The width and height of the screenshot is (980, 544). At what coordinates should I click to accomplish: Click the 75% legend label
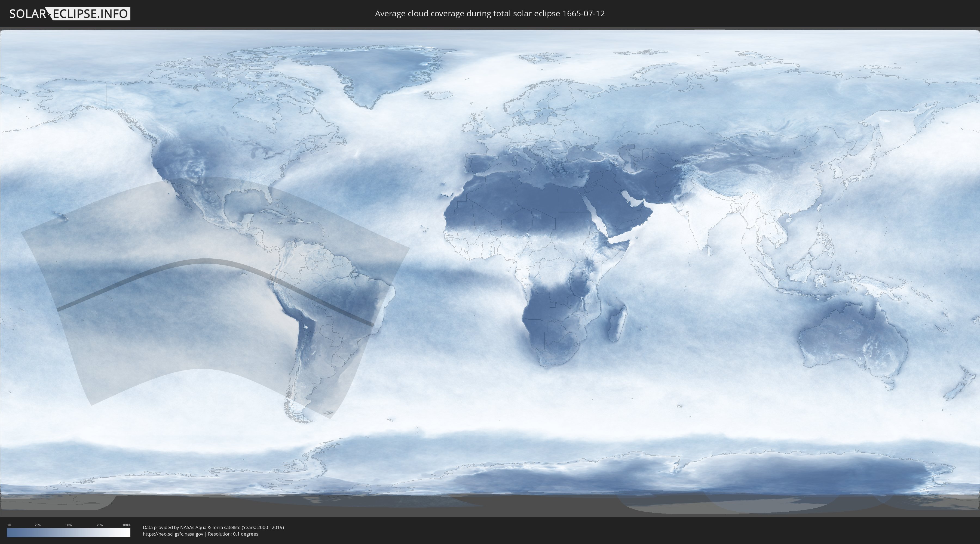point(99,525)
